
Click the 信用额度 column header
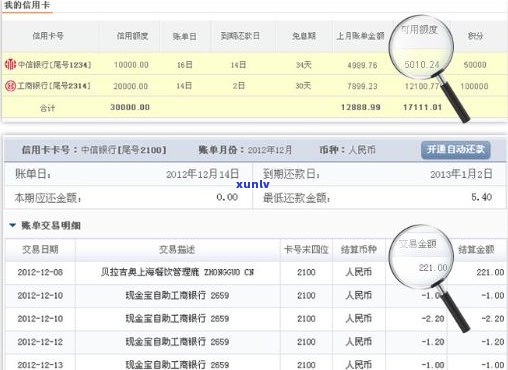click(x=132, y=35)
